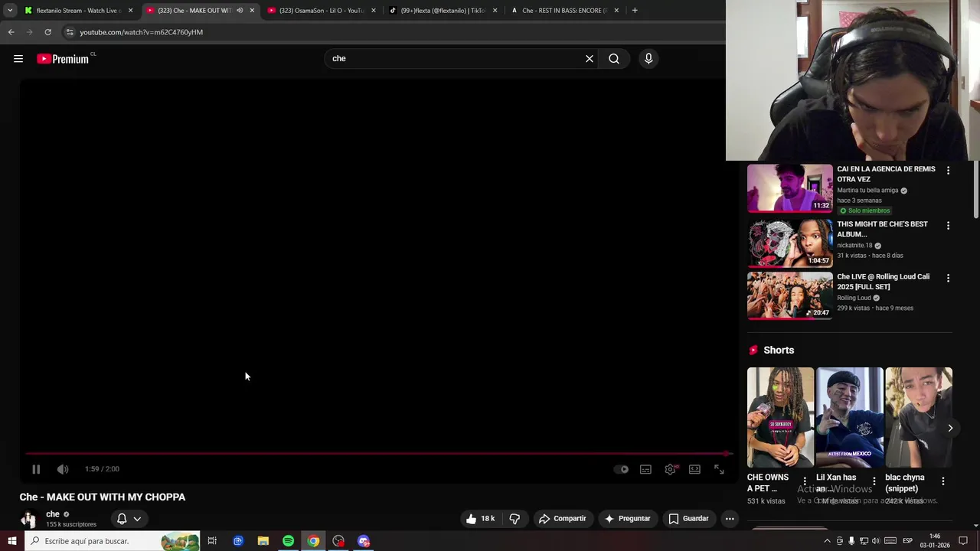
Task: Open File Explorer from taskbar
Action: 263,541
